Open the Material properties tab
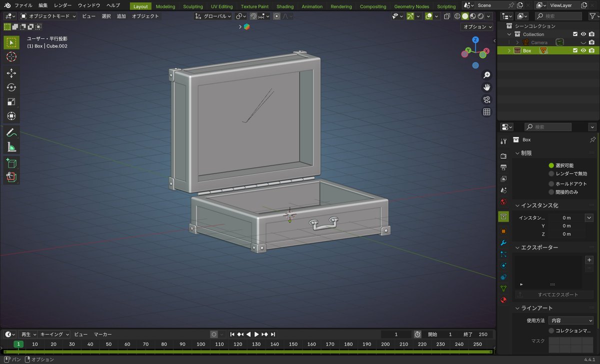 point(503,300)
